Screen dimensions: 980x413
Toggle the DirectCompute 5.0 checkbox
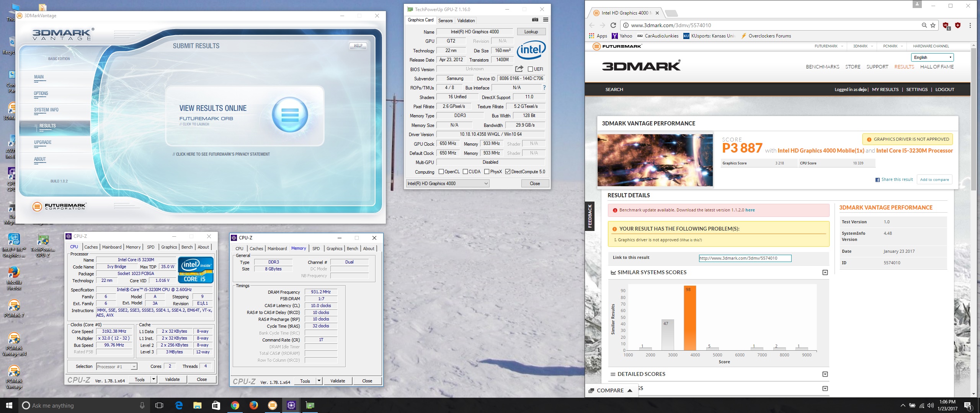[508, 172]
